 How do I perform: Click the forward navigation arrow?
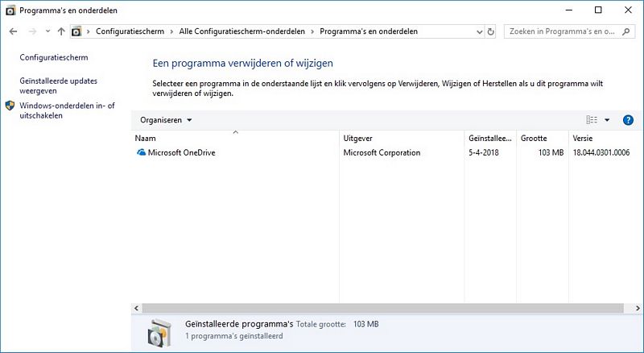click(32, 31)
